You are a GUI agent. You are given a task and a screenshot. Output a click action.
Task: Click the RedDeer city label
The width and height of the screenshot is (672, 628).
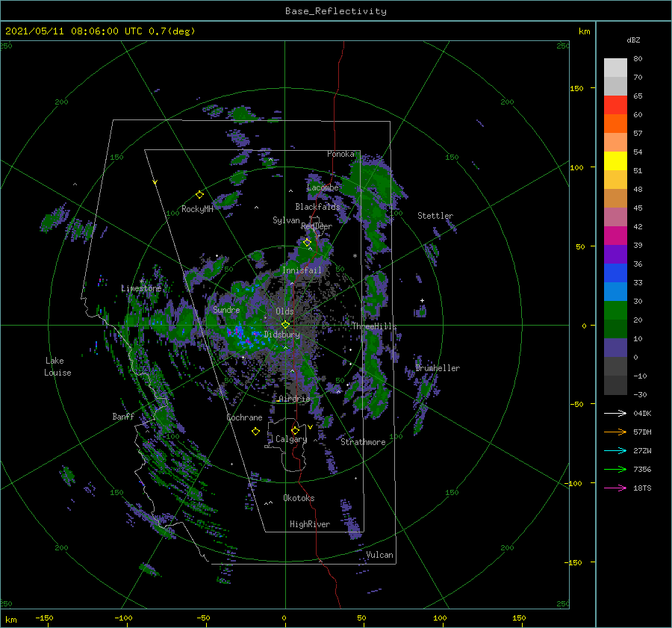point(317,226)
